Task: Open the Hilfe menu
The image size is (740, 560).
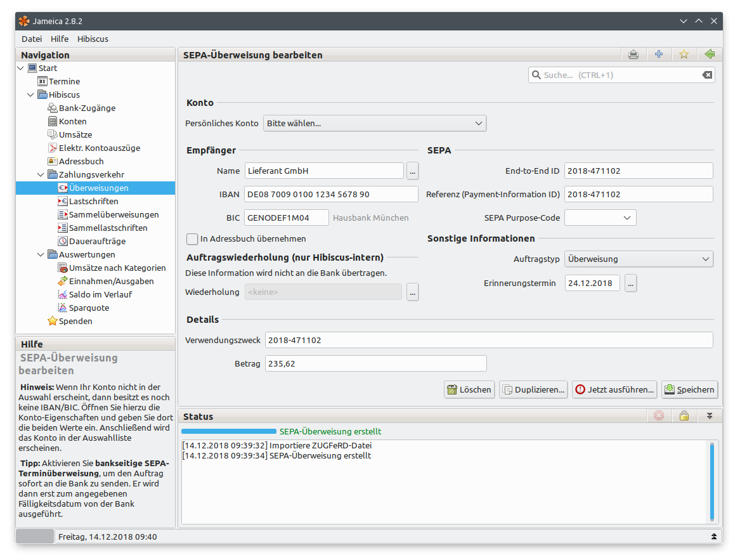Action: 60,39
